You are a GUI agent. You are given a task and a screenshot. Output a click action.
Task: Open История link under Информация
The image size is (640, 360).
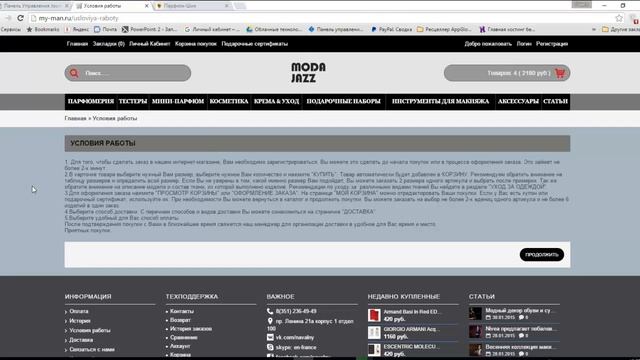[x=80, y=321]
